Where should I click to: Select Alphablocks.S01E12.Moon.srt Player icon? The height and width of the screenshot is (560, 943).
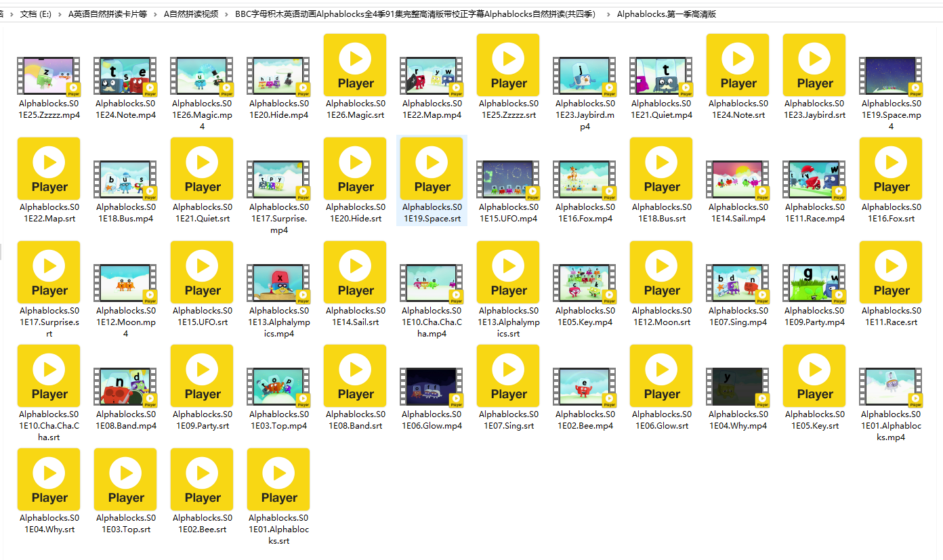[x=661, y=272]
